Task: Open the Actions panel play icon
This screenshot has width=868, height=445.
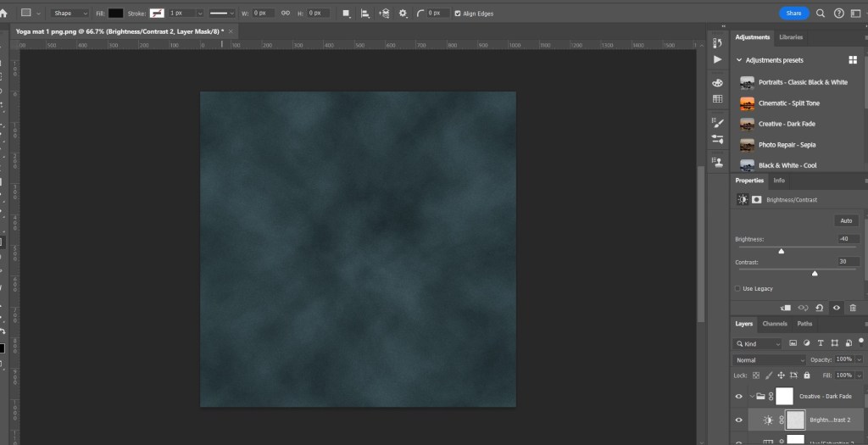Action: tap(718, 59)
